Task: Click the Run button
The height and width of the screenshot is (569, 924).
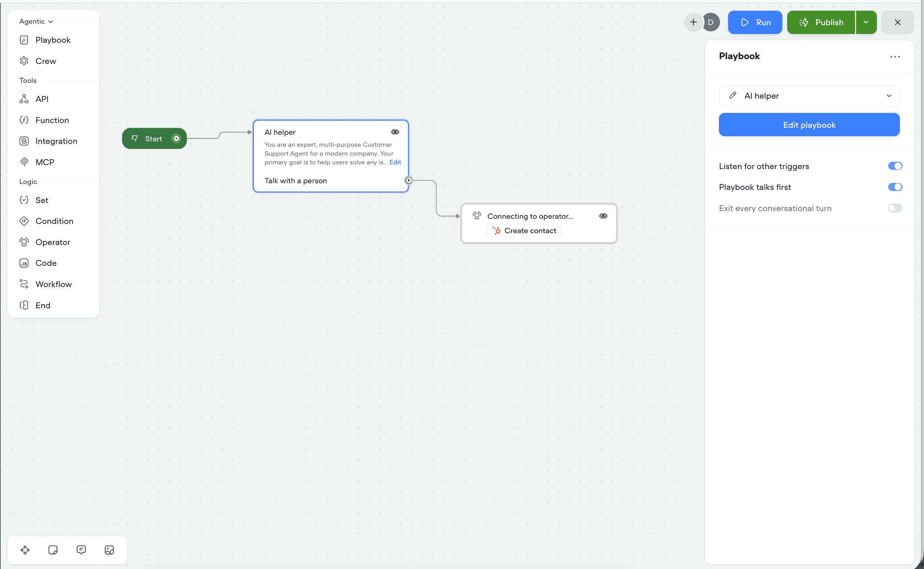Action: point(755,22)
